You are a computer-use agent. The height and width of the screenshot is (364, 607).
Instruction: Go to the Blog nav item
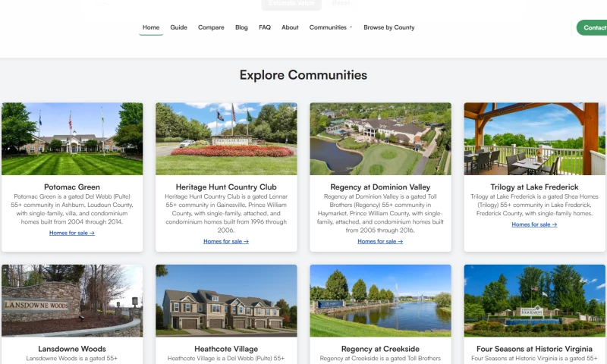pos(241,27)
